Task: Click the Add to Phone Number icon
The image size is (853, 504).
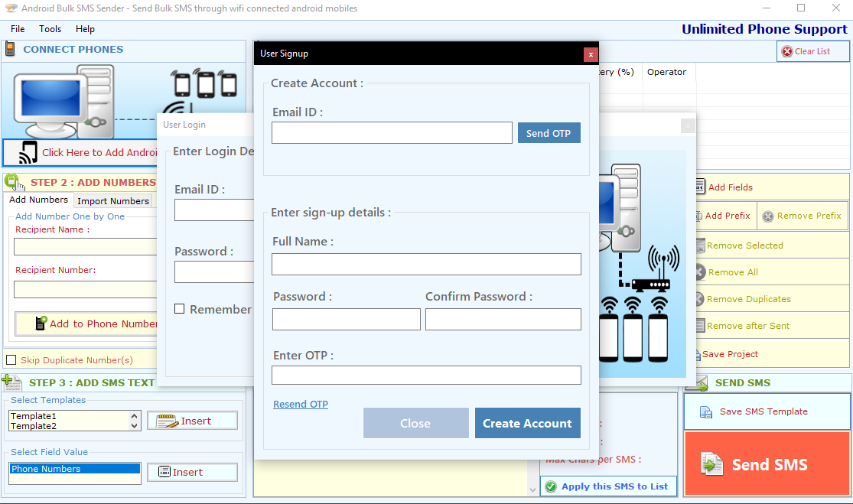Action: 41,324
